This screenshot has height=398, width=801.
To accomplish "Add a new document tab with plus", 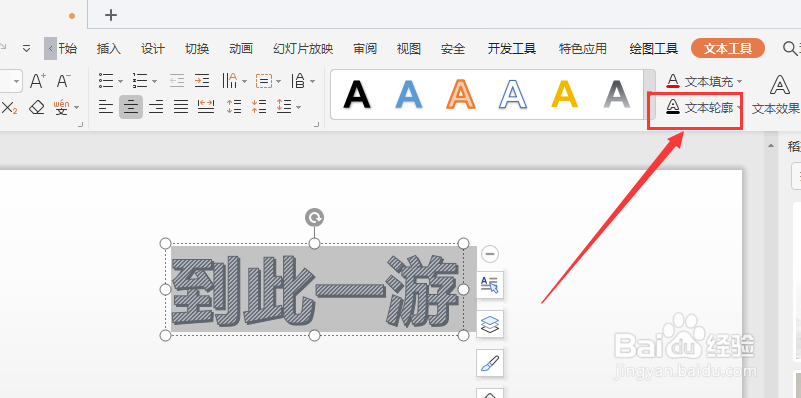I will (111, 15).
